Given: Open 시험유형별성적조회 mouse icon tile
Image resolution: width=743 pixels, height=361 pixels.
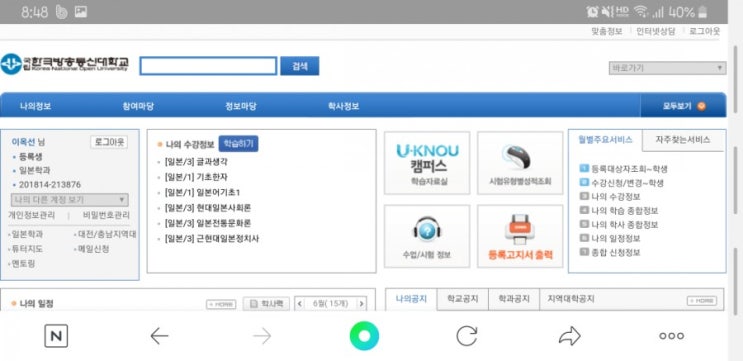Looking at the screenshot, I should [520, 163].
